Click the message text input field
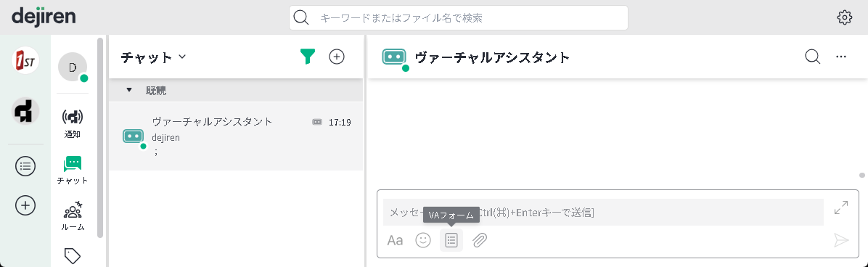The width and height of the screenshot is (868, 267). pyautogui.click(x=603, y=212)
